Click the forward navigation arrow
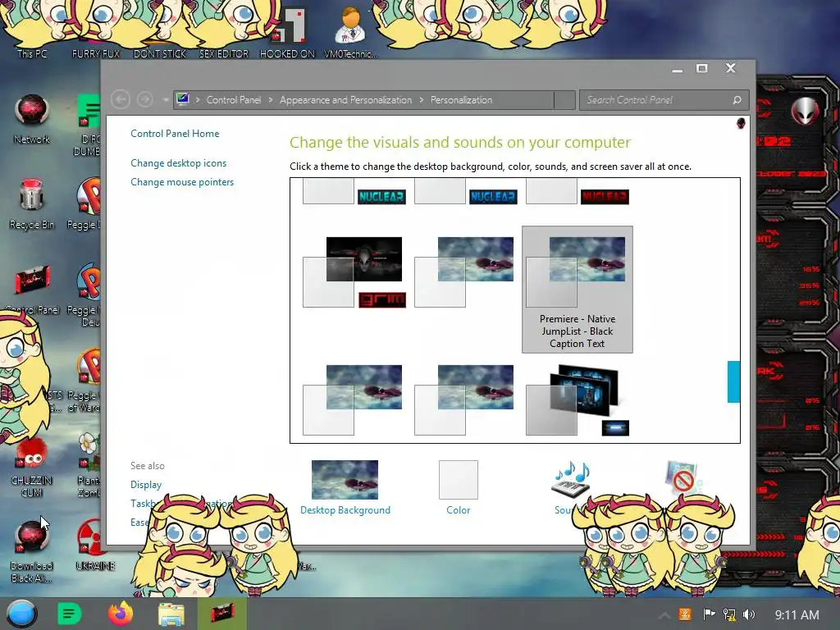Image resolution: width=840 pixels, height=630 pixels. [x=144, y=99]
